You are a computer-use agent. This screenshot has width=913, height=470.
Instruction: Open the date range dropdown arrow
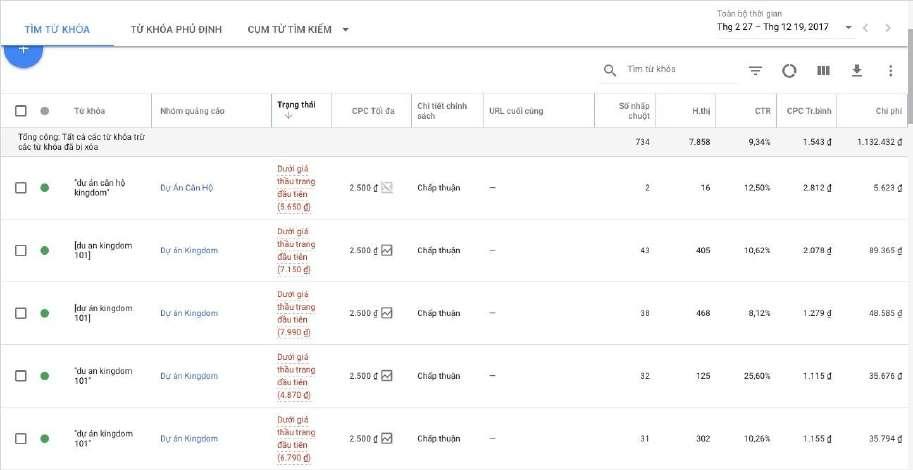[x=848, y=27]
